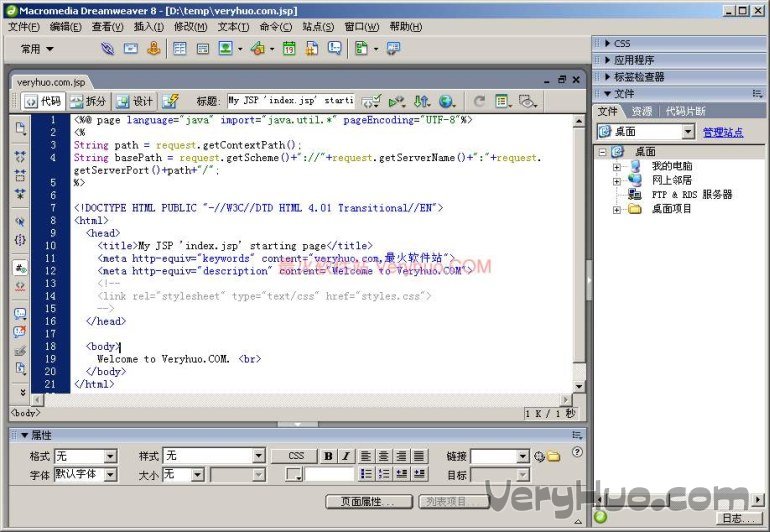This screenshot has width=770, height=532.
Task: Switch to the 代码片断 tab
Action: click(x=685, y=112)
